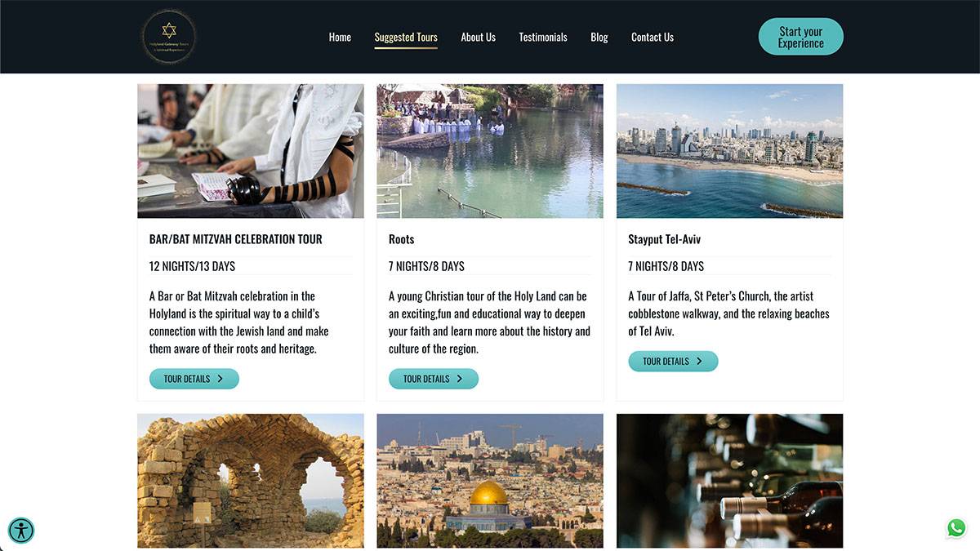Open the Testimonials page

click(543, 37)
